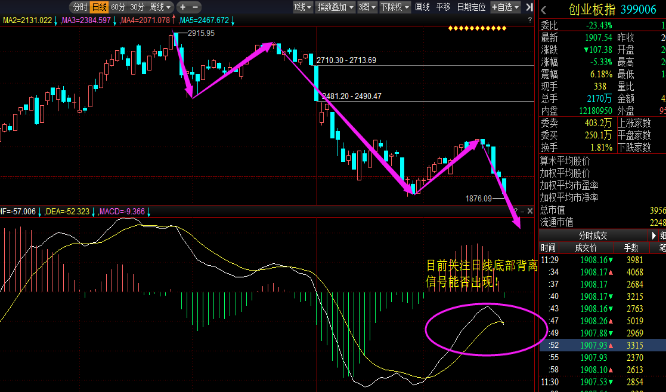Screen dimensions: 666x392
Task: Minimize the MACD indicator sub-panel
Action: tap(523, 211)
